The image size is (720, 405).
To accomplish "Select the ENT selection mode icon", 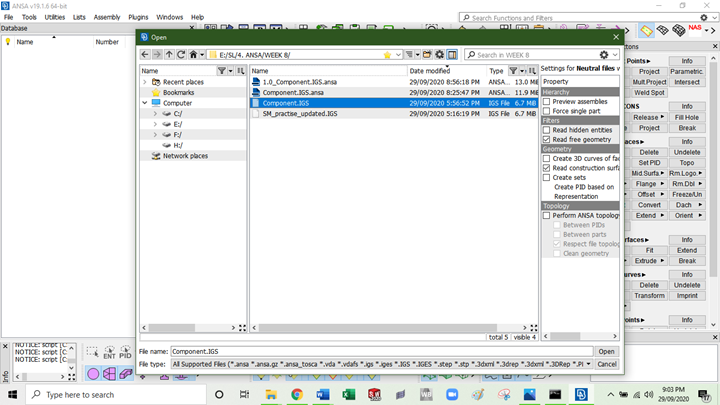I will (109, 352).
